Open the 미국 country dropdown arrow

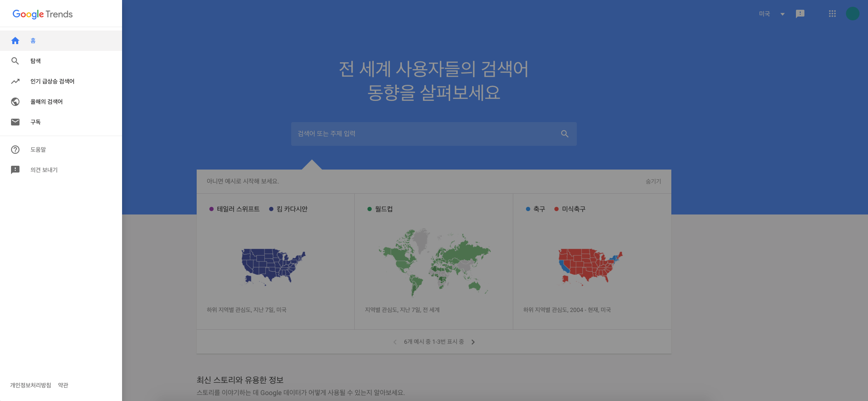click(782, 14)
